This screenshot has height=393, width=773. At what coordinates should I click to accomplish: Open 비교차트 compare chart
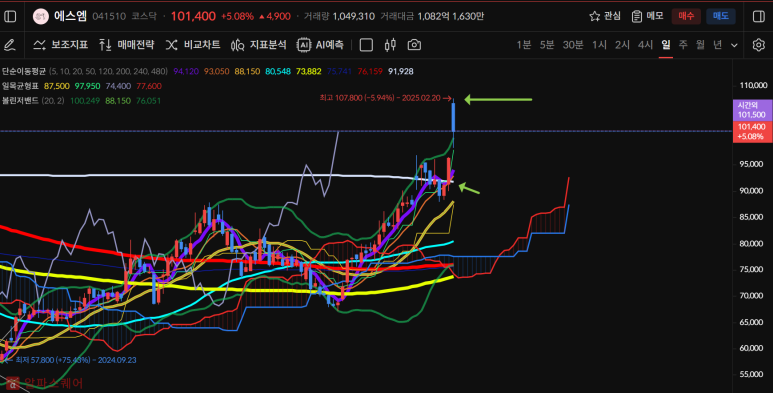tap(193, 45)
